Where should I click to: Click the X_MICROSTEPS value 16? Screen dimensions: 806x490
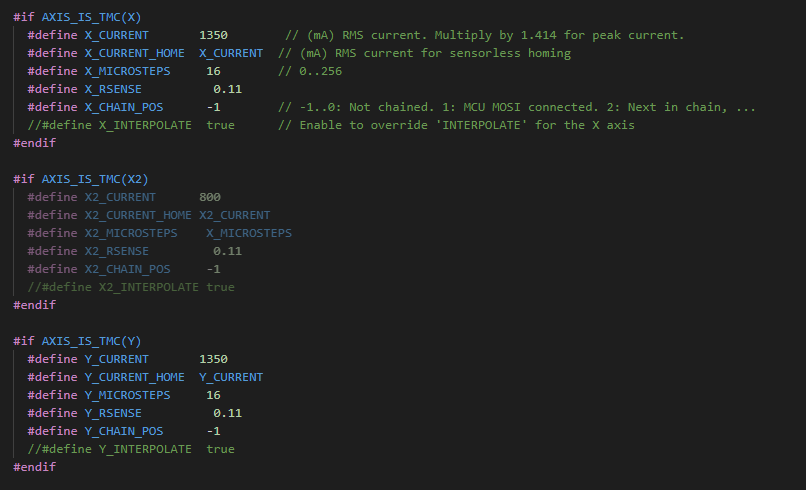tap(213, 71)
